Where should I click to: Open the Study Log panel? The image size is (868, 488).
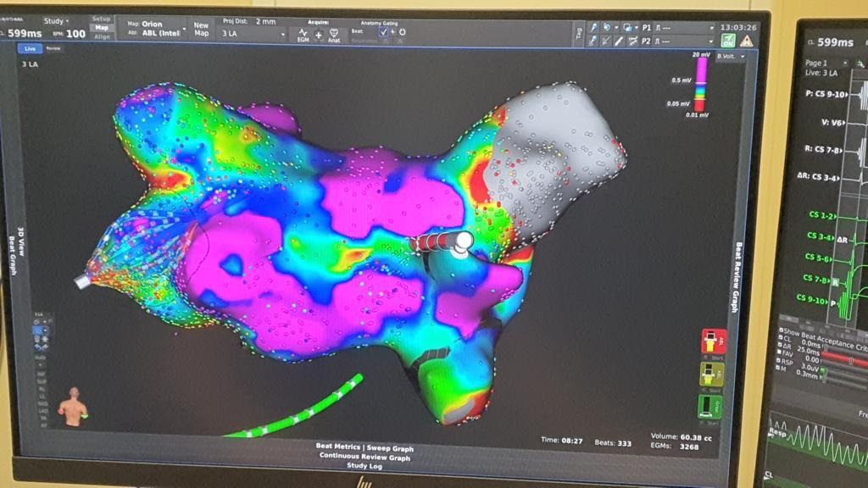pyautogui.click(x=364, y=466)
